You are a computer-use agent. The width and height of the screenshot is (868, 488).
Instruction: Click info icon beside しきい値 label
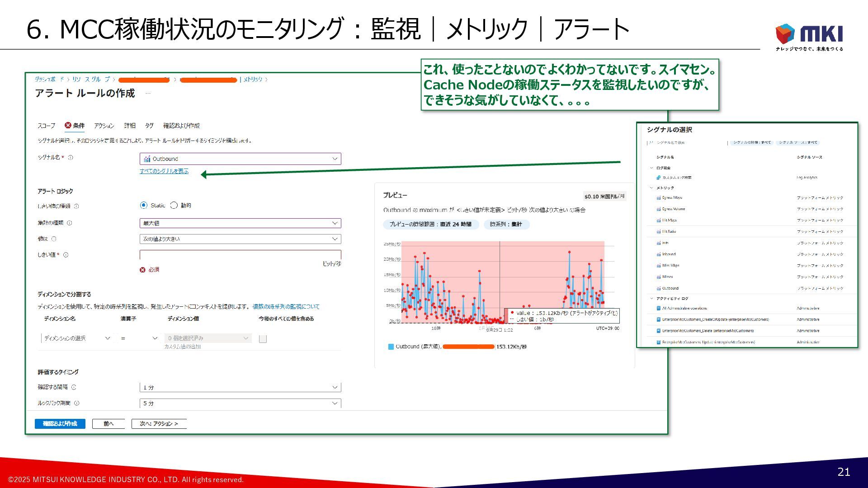click(66, 255)
